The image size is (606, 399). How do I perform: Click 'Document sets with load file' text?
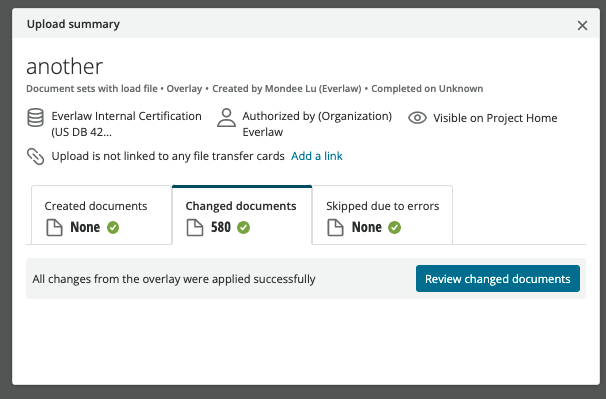[92, 89]
